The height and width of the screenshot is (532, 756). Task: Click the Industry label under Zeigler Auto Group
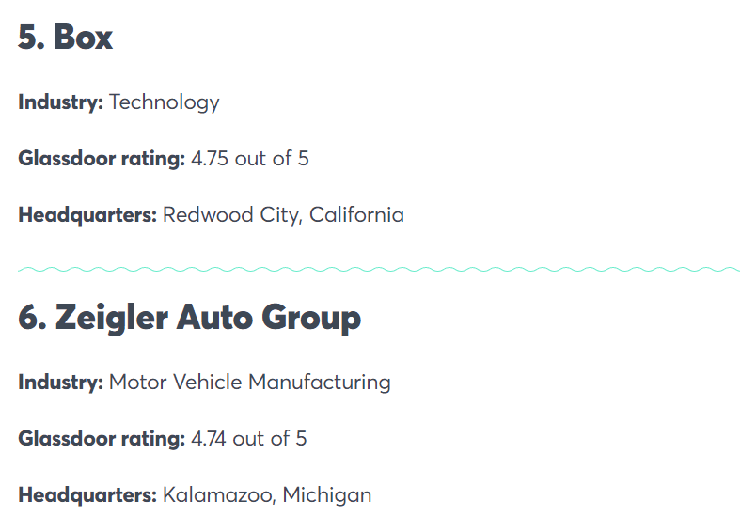(60, 383)
